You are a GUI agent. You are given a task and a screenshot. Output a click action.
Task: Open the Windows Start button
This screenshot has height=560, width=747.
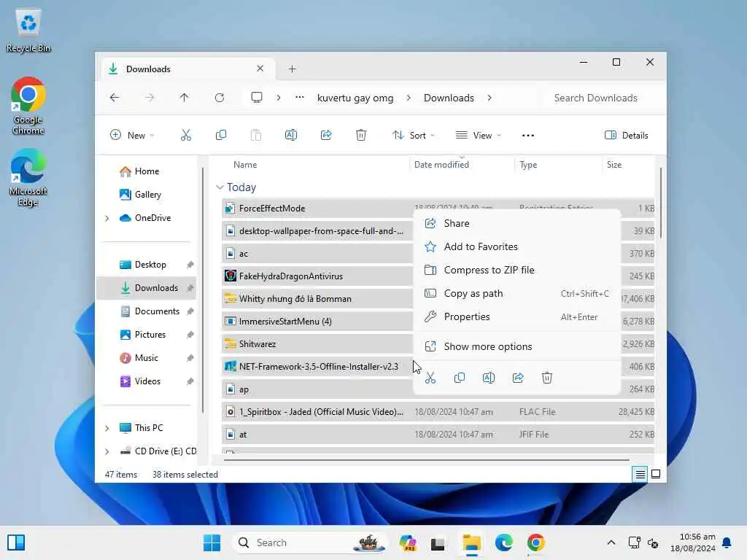click(x=212, y=542)
